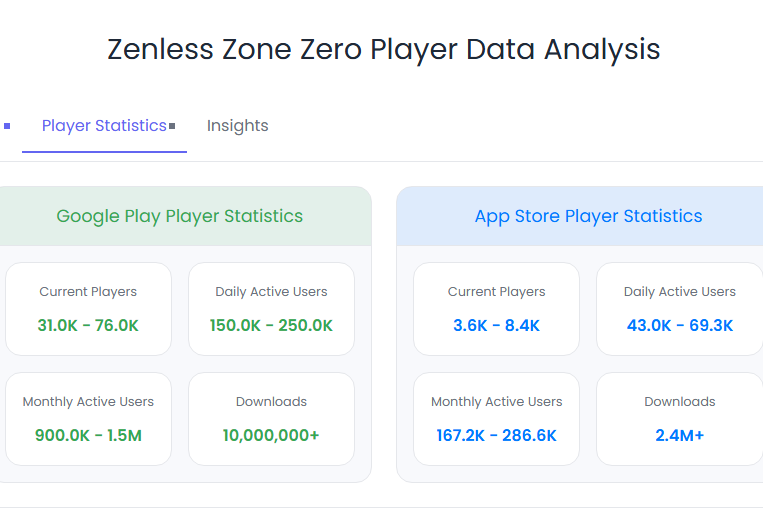Click the 10,000,000+ downloads value

271,436
